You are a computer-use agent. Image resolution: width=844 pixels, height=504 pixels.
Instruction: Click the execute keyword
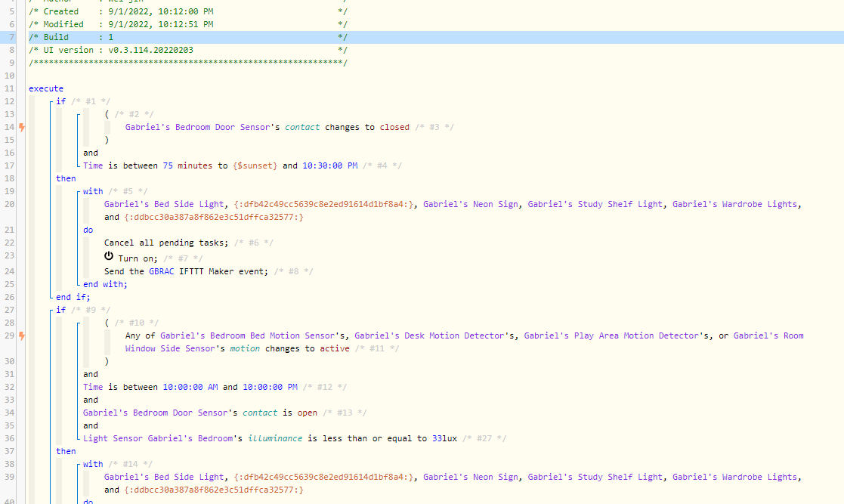point(46,88)
